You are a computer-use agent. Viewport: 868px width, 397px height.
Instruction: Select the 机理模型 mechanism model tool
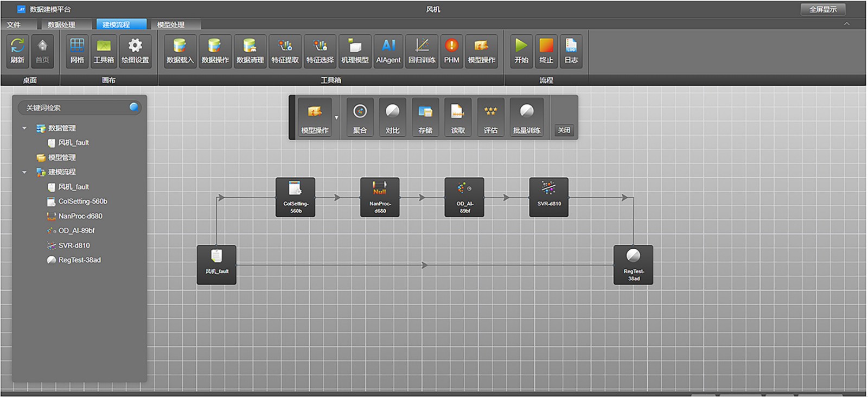tap(355, 51)
